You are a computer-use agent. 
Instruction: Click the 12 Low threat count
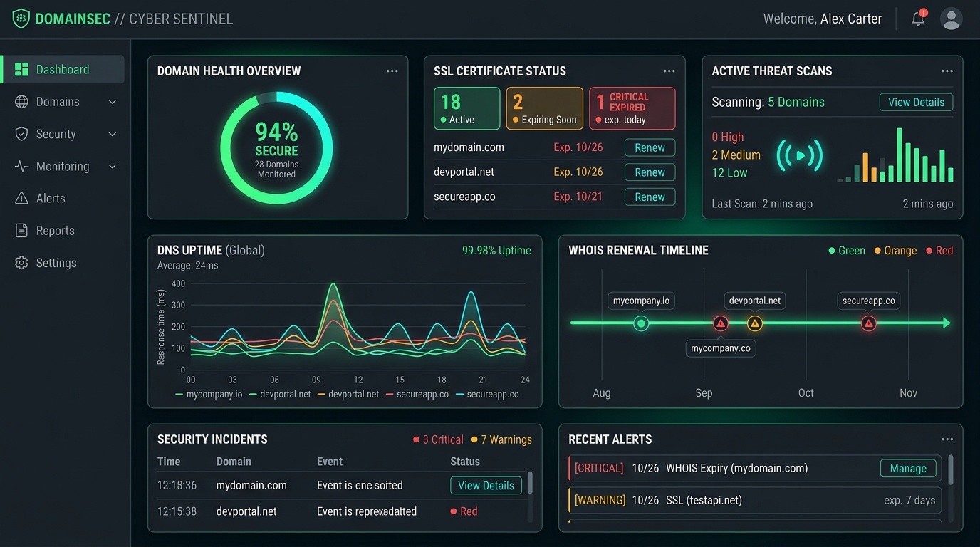pos(729,173)
